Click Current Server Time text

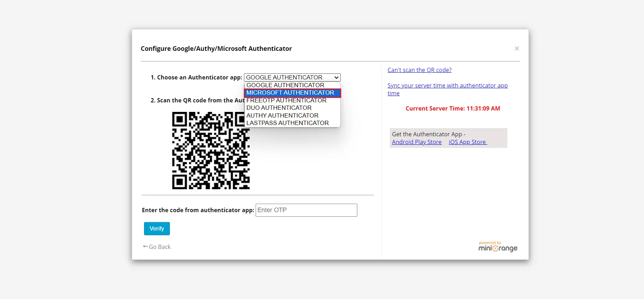[x=453, y=108]
